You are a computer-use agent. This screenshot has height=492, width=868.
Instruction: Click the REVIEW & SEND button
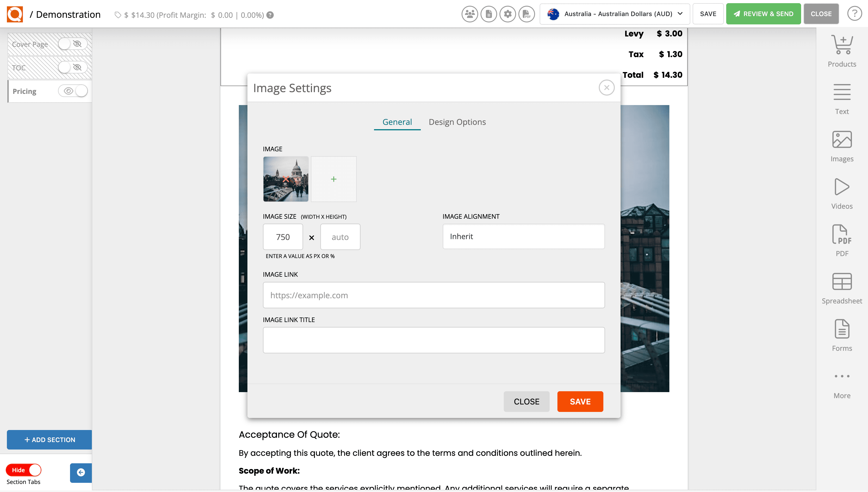pos(763,14)
